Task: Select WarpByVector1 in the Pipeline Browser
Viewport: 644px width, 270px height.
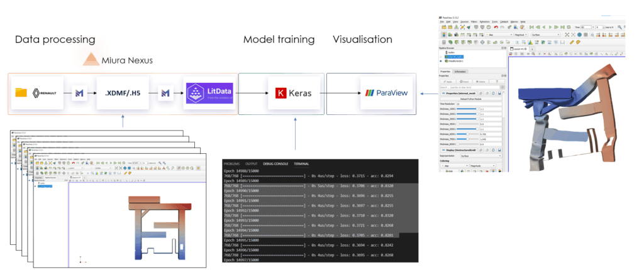Action: 454,61
